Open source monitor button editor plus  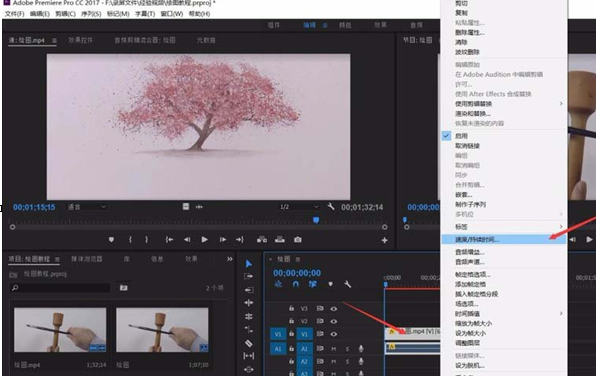(x=384, y=240)
